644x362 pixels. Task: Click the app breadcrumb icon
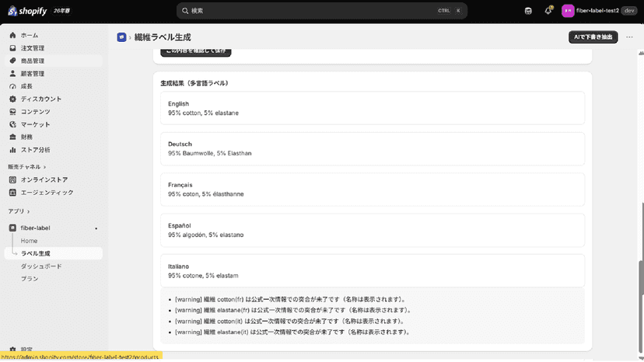[x=121, y=37]
